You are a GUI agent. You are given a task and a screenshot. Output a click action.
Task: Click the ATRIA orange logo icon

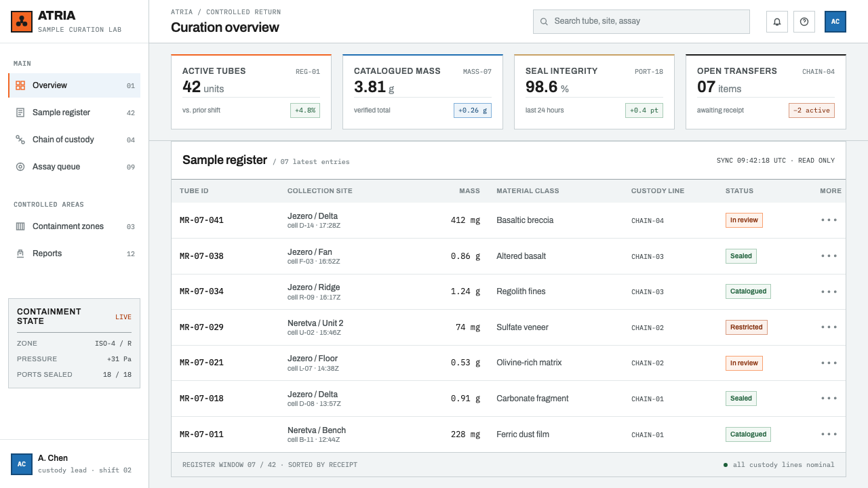[x=22, y=22]
